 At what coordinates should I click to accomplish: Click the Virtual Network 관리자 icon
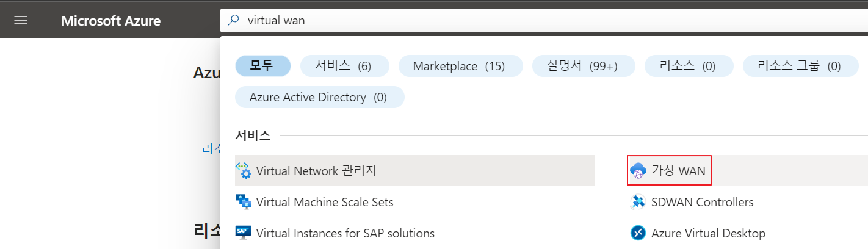(244, 171)
